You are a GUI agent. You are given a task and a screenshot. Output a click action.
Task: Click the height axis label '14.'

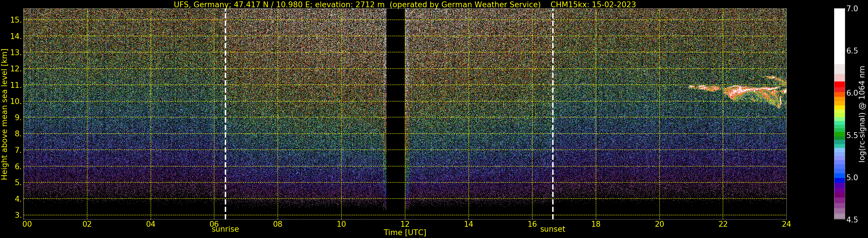(16, 36)
